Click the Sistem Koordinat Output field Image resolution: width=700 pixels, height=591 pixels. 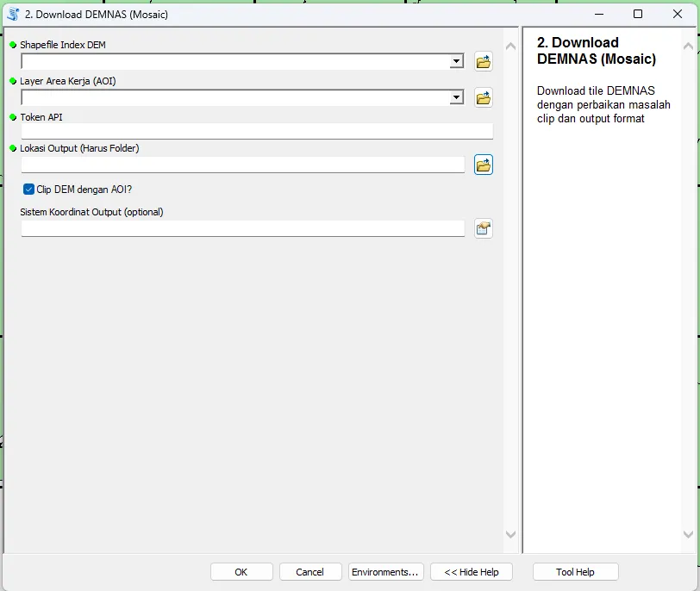(x=241, y=227)
